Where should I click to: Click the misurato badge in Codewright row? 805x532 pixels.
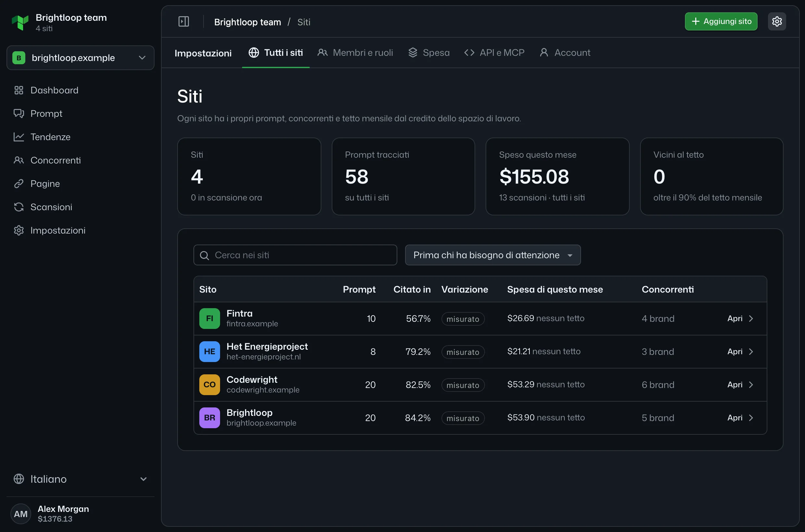point(463,385)
